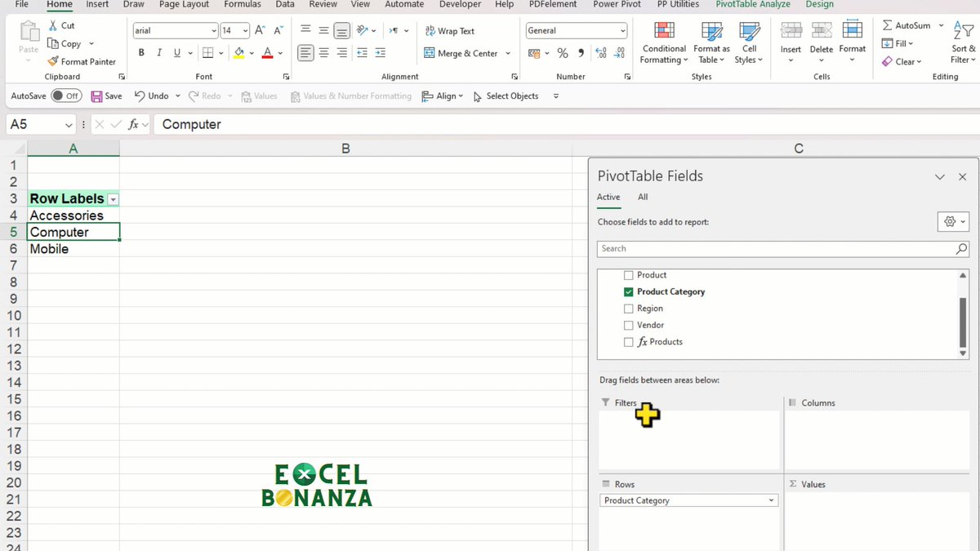This screenshot has height=551, width=980.
Task: Click the Insert cells icon
Action: tap(791, 31)
